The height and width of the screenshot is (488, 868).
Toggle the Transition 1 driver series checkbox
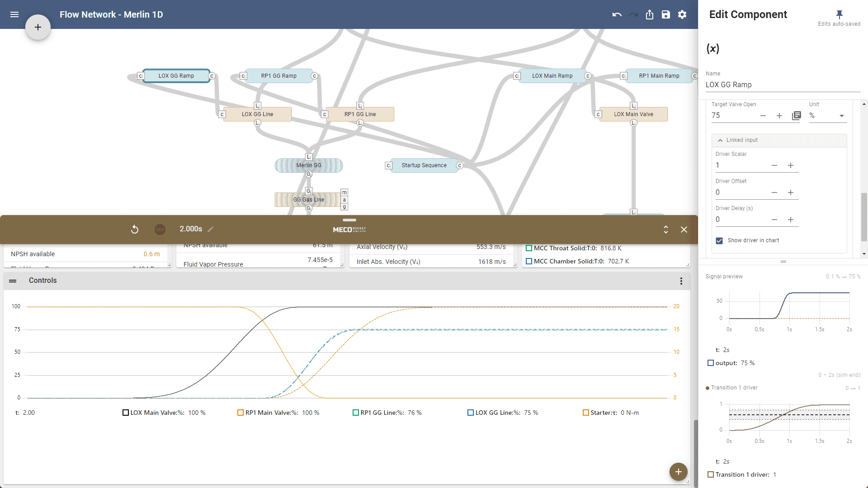pos(711,474)
